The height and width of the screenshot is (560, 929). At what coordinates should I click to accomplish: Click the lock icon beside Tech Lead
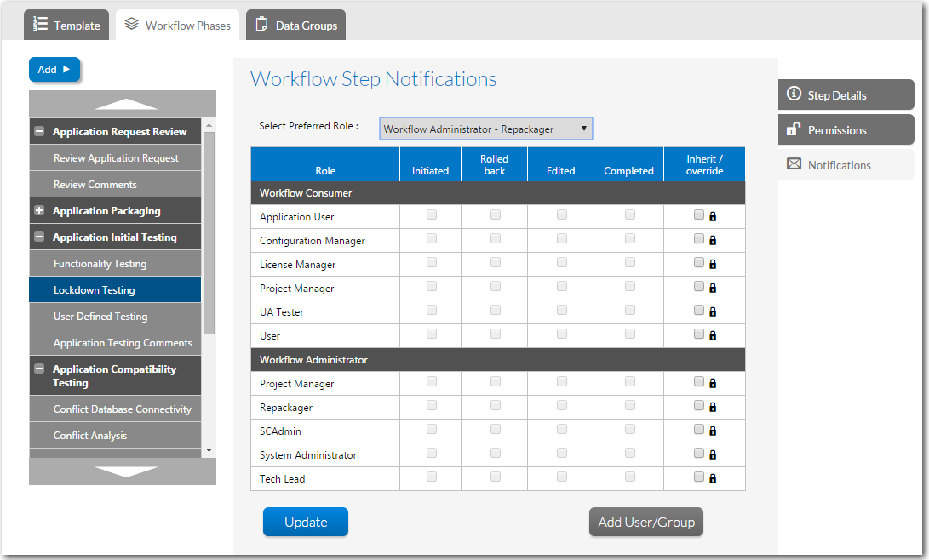tap(713, 479)
